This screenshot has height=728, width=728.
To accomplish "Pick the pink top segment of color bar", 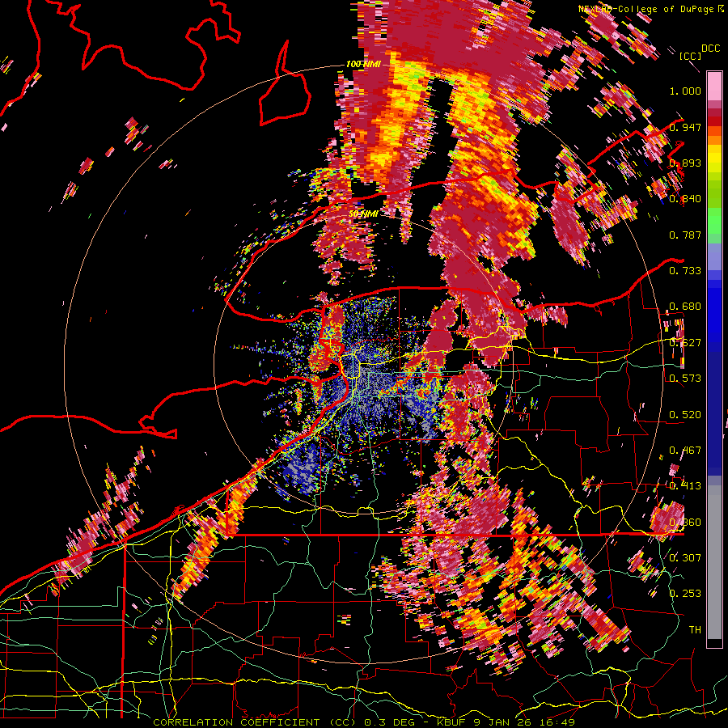I will pos(714,86).
